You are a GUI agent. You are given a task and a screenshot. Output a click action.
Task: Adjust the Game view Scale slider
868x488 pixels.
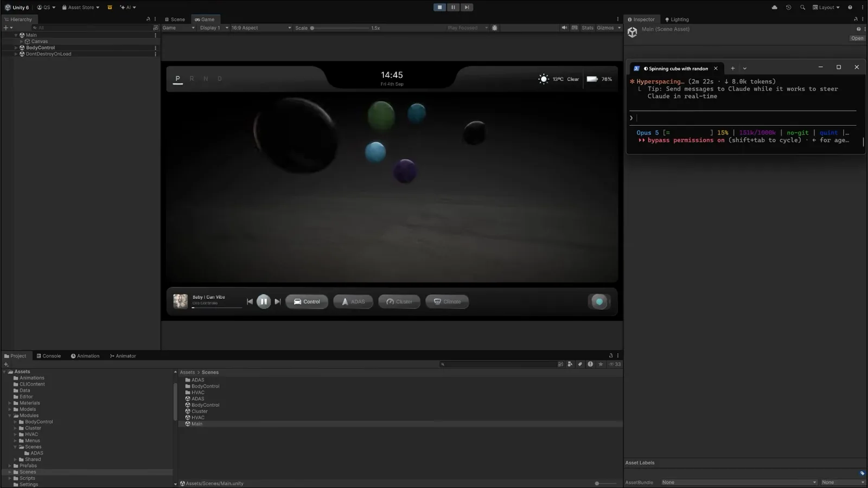[340, 28]
